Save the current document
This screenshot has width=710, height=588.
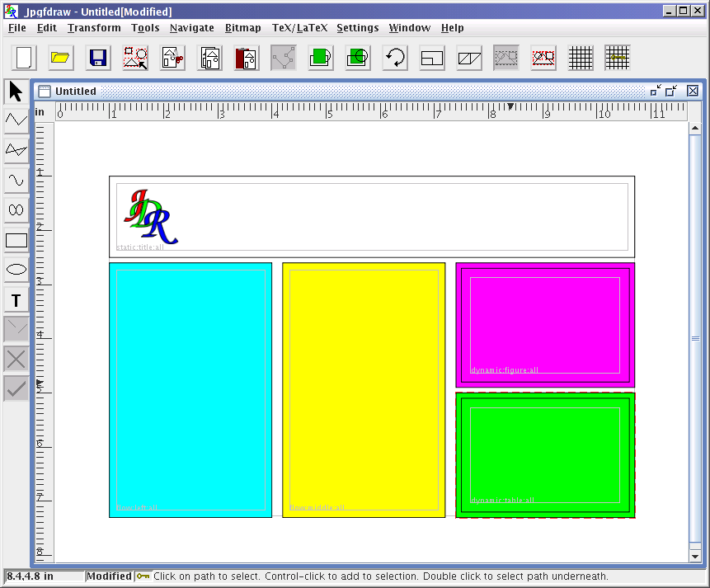pos(96,57)
